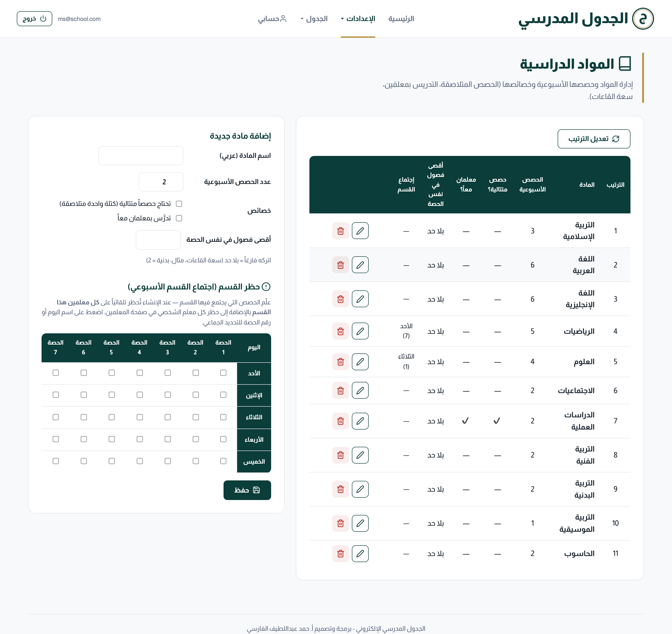The width and height of the screenshot is (672, 634).
Task: Delete the العلوم subject
Action: (x=340, y=361)
